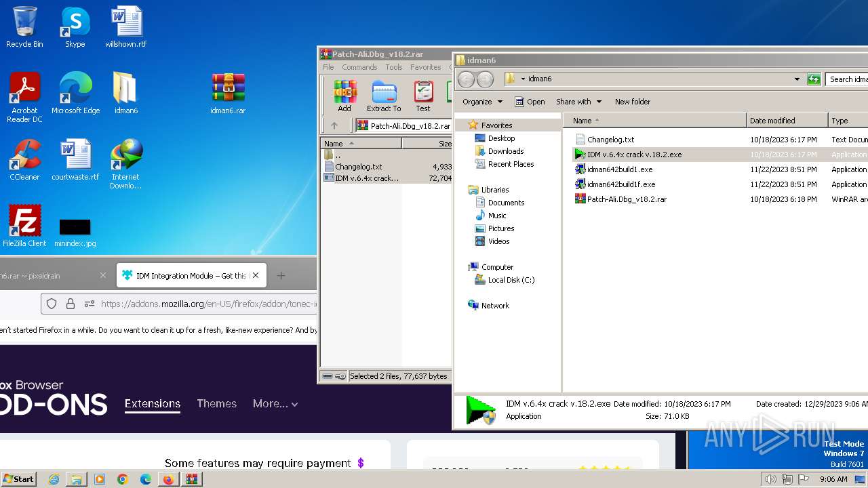868x488 pixels.
Task: Open Extensions section on add-ons page
Action: [153, 403]
